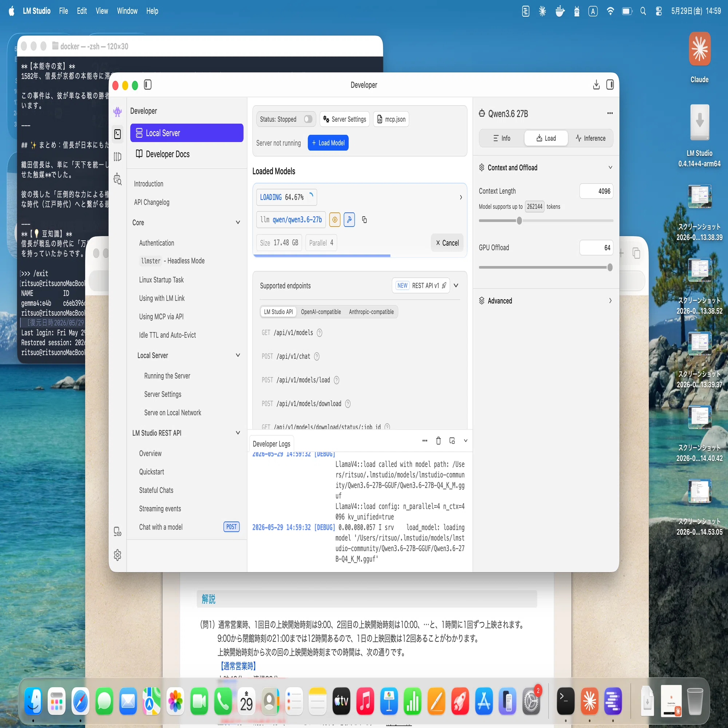Open the Window menu in the menu bar
This screenshot has height=728, width=728.
[x=127, y=11]
